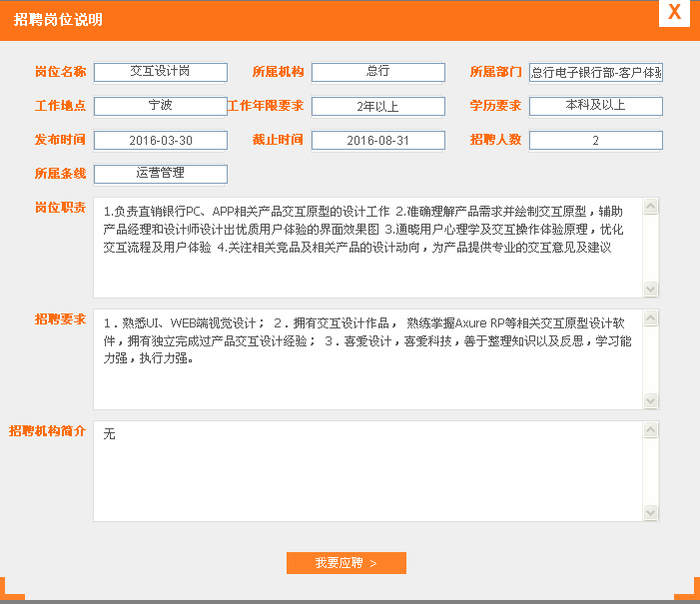Select the 工作年限要求 field showing 2年以上
Image resolution: width=700 pixels, height=604 pixels.
(x=377, y=106)
